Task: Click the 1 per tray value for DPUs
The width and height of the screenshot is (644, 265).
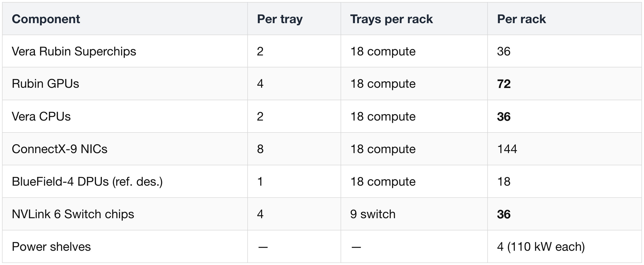Action: coord(260,182)
